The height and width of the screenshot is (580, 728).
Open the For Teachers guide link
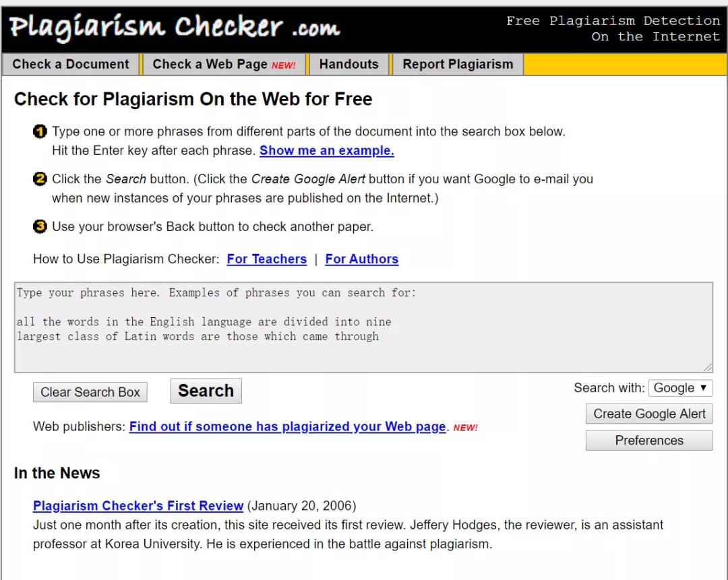click(267, 259)
